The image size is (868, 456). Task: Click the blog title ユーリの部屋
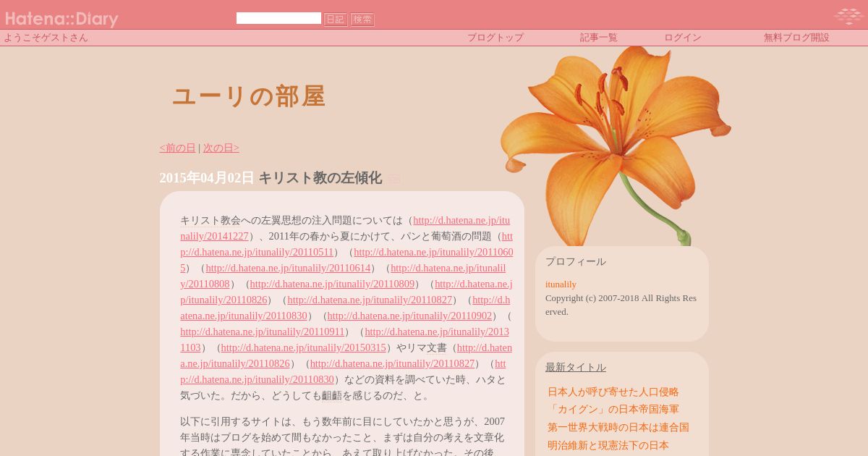tap(249, 96)
